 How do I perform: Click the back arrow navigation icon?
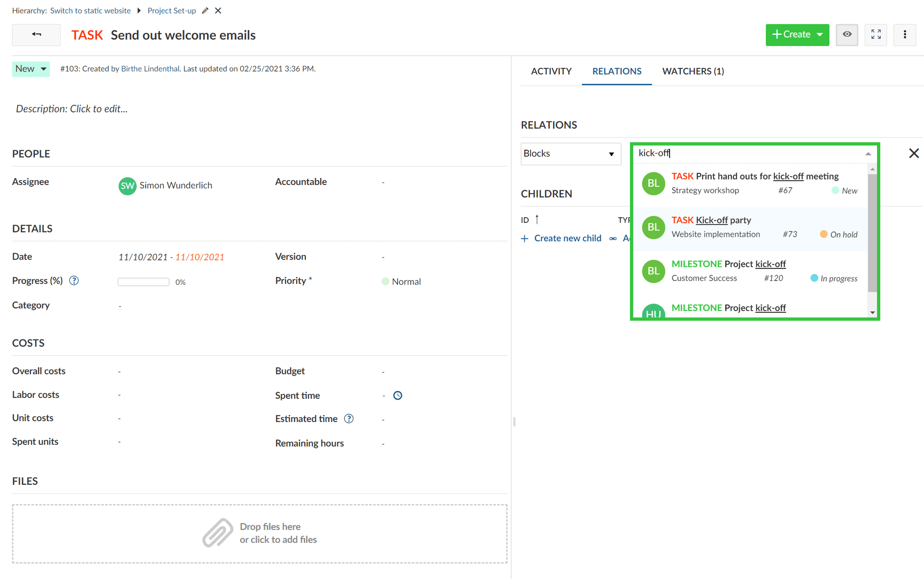(x=36, y=33)
